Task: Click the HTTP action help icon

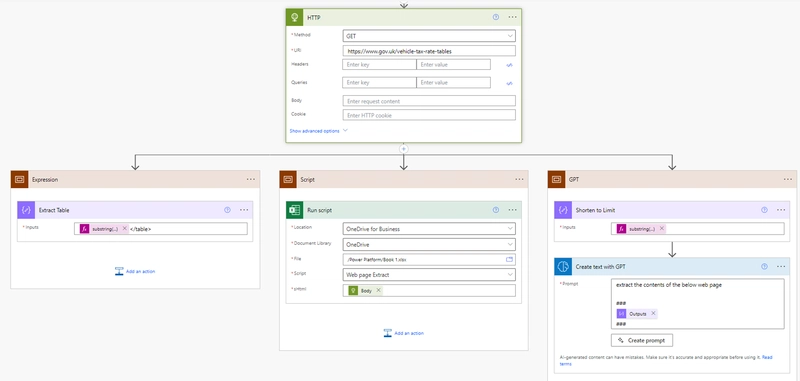Action: [495, 17]
